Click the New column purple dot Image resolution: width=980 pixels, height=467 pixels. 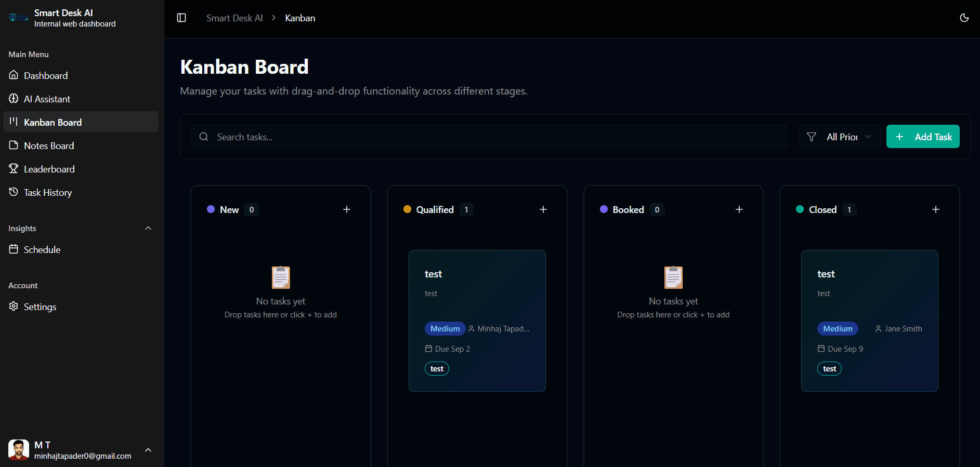coord(211,209)
